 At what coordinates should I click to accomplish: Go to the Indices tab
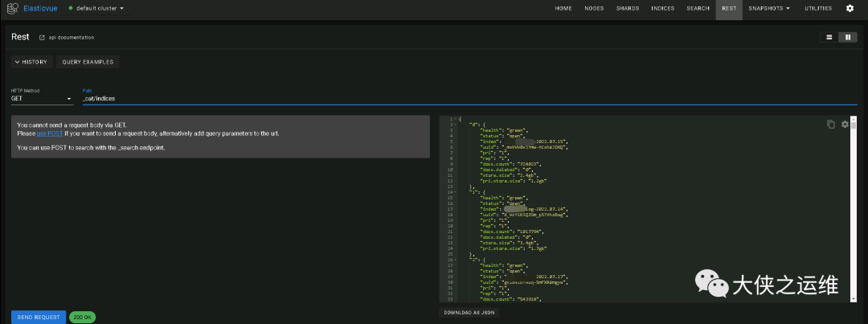pyautogui.click(x=663, y=8)
